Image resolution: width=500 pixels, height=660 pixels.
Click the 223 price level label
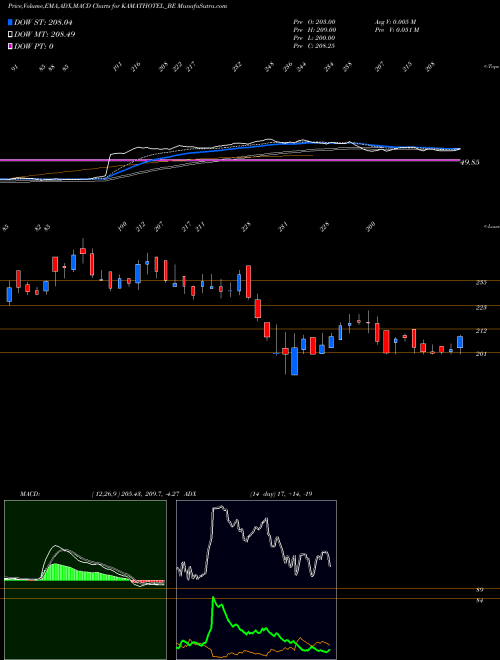(481, 308)
